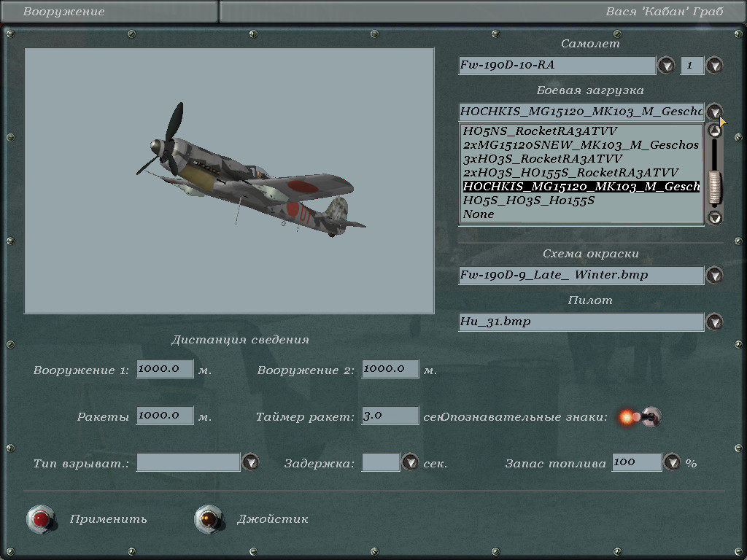Click the Fw-190D-10-RA aircraft field
Screen dimensions: 747x560
click(x=557, y=65)
